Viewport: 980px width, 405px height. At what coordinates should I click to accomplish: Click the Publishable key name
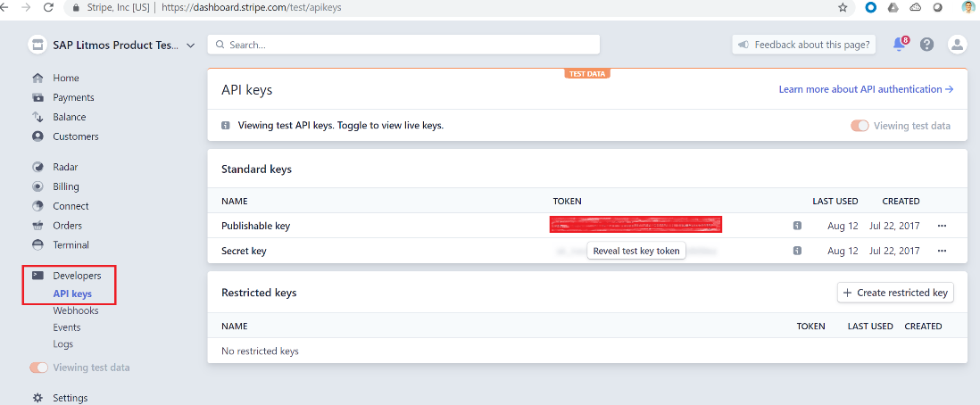pos(255,226)
